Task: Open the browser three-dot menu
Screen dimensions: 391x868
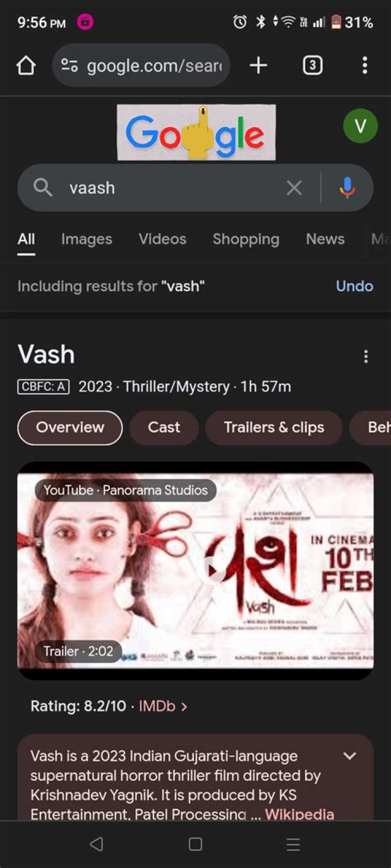Action: (x=365, y=66)
